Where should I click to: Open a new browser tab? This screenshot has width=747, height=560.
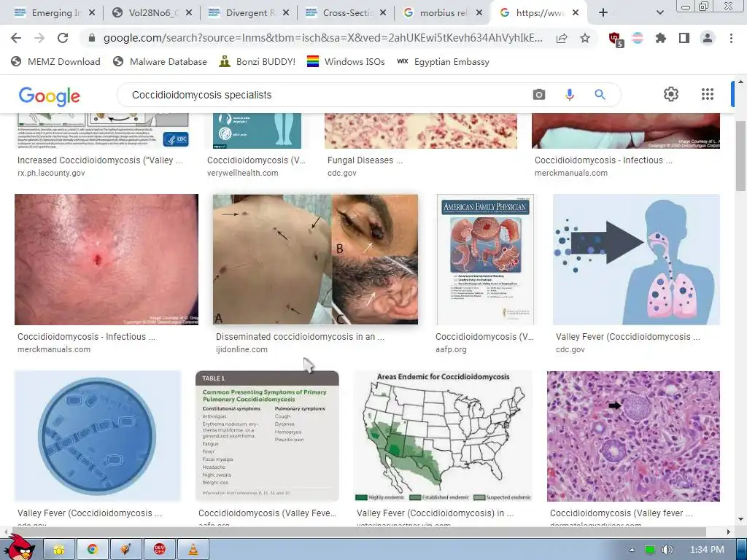point(603,13)
